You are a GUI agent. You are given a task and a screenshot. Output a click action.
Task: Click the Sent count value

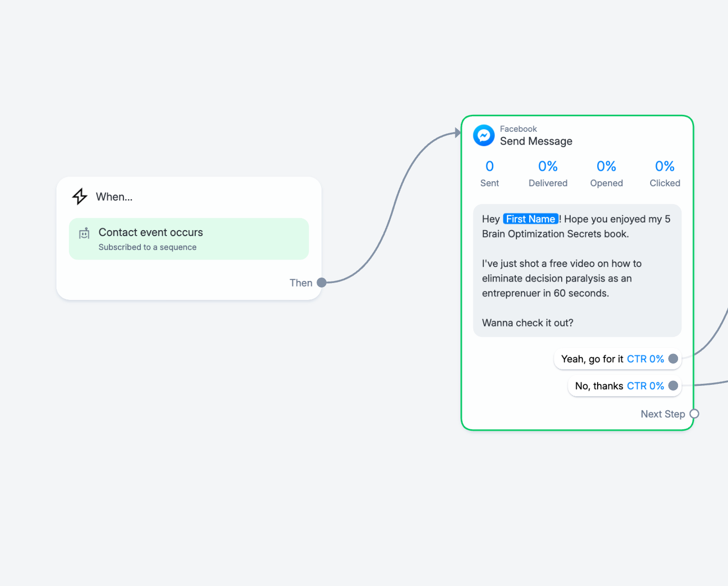pyautogui.click(x=489, y=166)
